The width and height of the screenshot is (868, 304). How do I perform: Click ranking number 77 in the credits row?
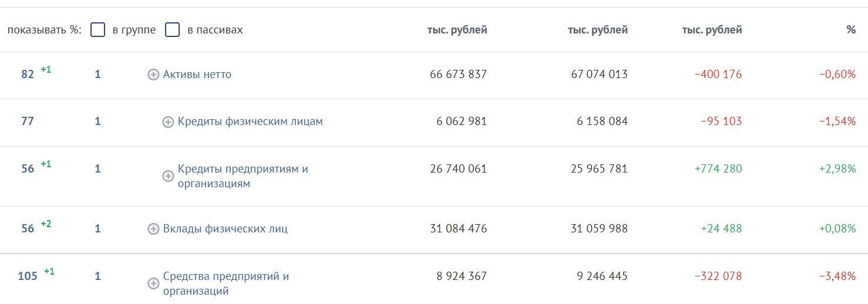click(28, 121)
